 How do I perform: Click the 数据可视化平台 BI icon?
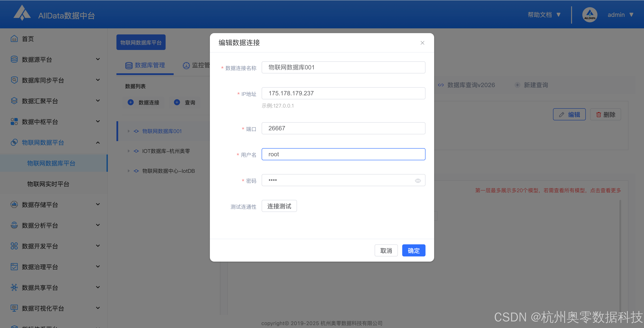pos(14,308)
